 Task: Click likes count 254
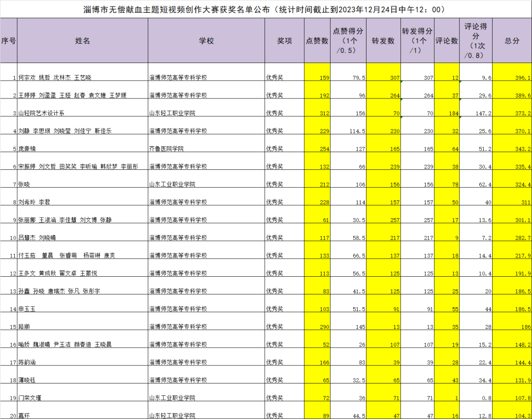[317, 143]
